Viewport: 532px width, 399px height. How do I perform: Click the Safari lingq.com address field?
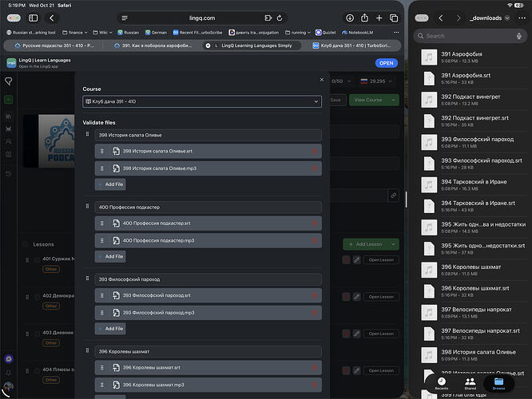pos(202,18)
